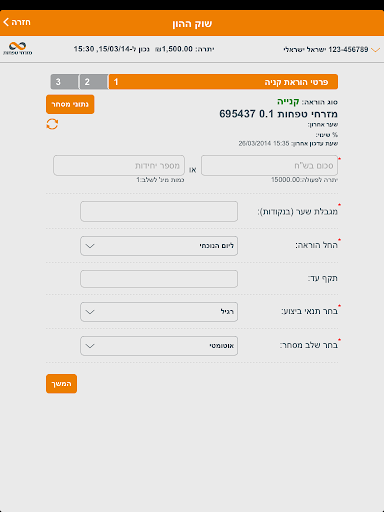Image resolution: width=384 pixels, height=512 pixels.
Task: Click the המשך continue button
Action: 61,384
